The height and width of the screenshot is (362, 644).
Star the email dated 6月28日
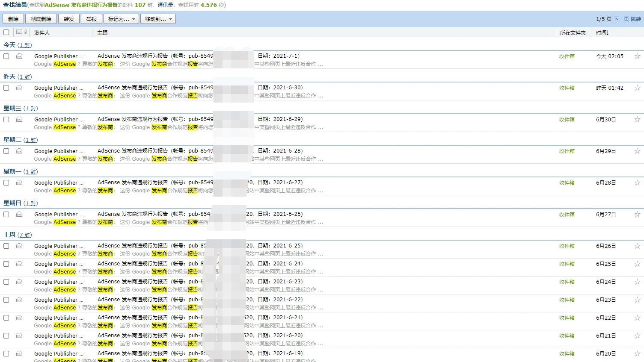click(637, 182)
